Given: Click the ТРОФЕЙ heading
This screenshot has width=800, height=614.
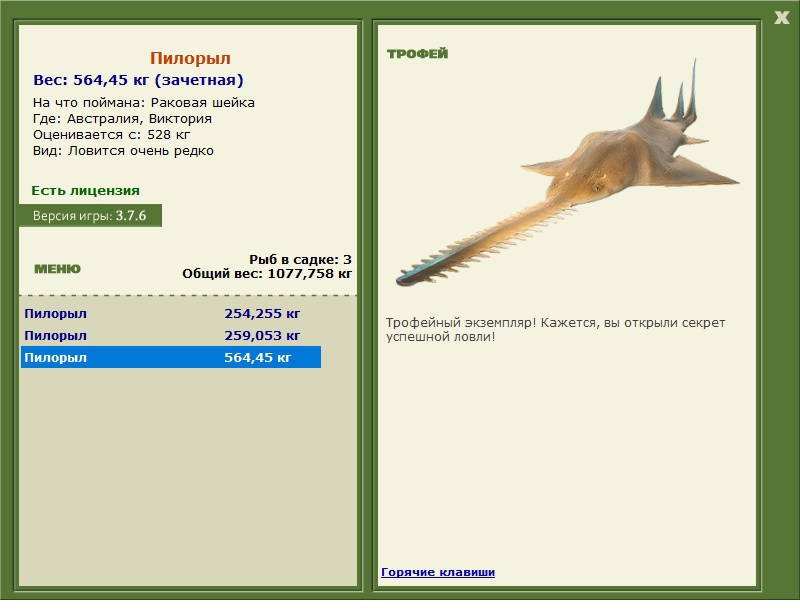Looking at the screenshot, I should (x=417, y=54).
